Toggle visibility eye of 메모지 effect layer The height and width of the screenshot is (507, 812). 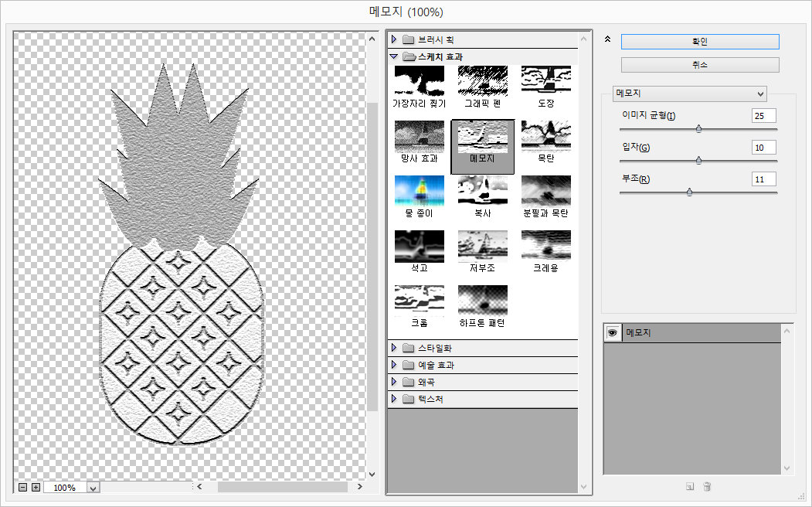coord(613,332)
